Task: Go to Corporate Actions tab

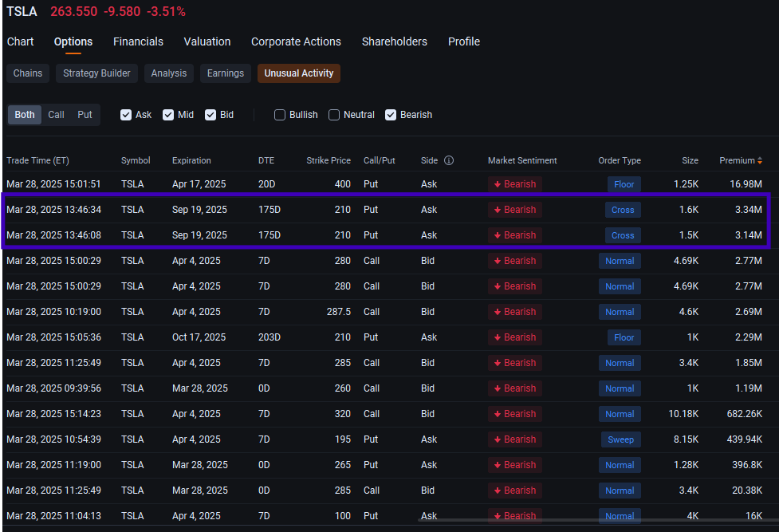Action: coord(296,41)
